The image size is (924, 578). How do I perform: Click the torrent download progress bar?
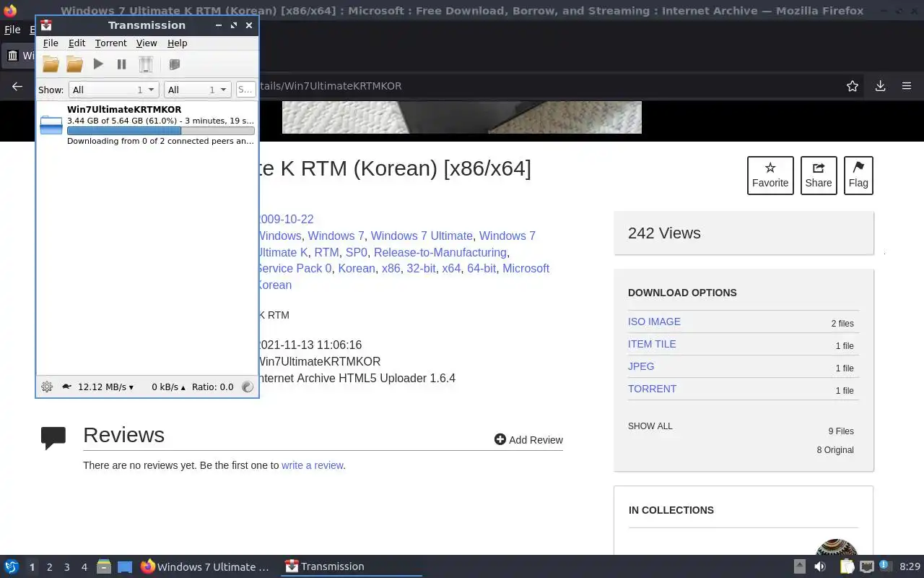[x=160, y=131]
